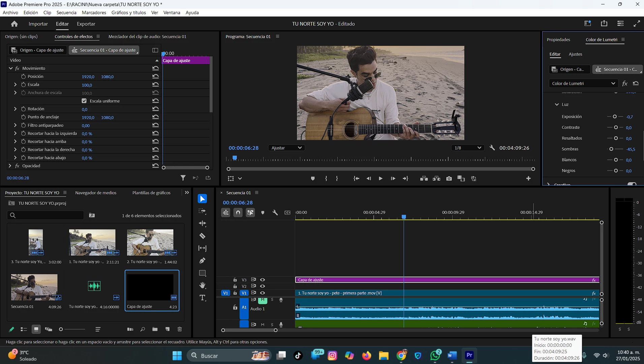Select the Type tool

point(202,298)
